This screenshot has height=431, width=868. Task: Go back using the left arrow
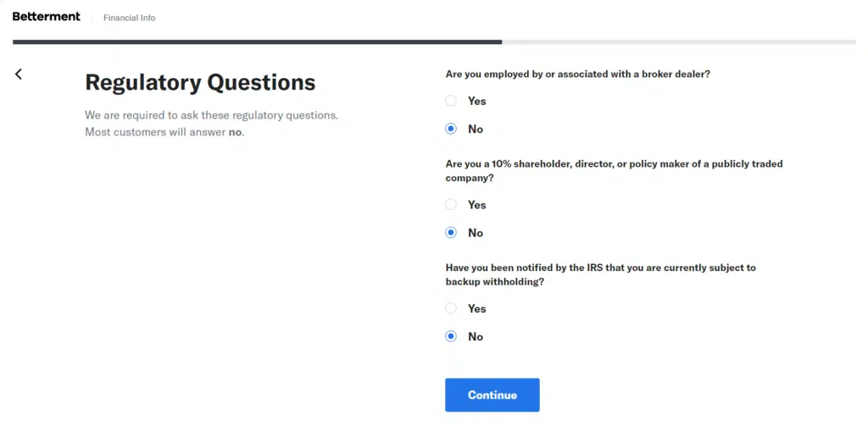[x=19, y=75]
